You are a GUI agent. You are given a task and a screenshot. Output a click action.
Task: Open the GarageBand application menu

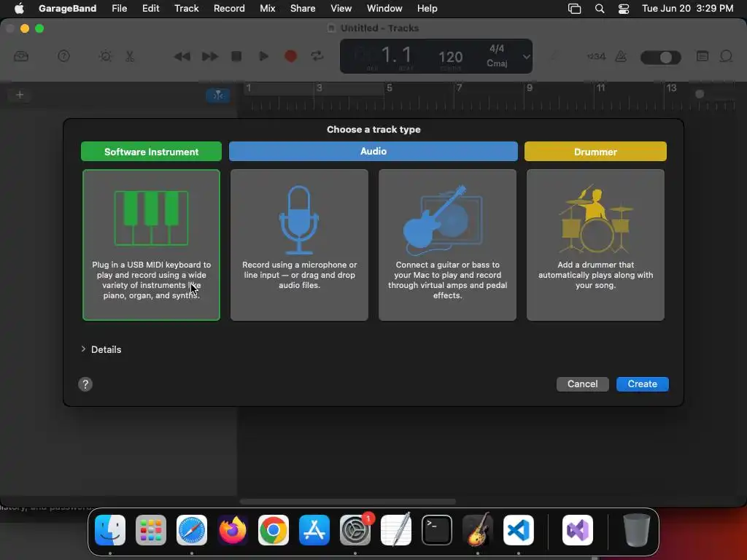(x=67, y=9)
